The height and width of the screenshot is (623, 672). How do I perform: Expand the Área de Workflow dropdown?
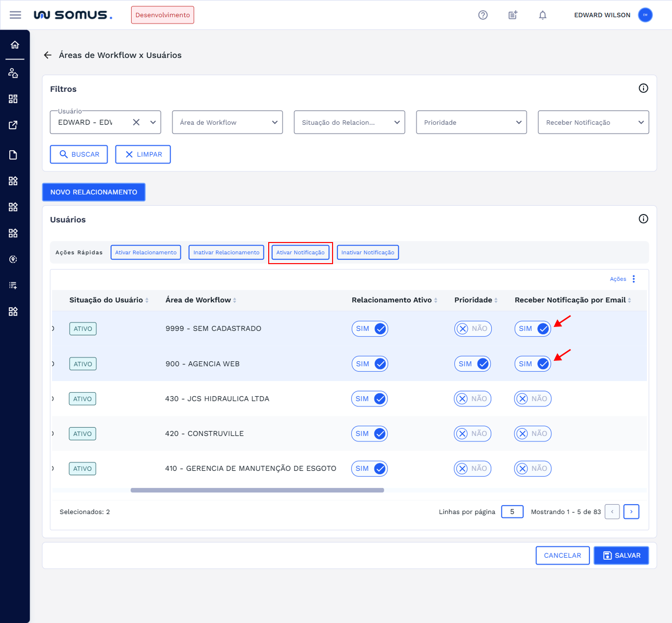point(227,122)
